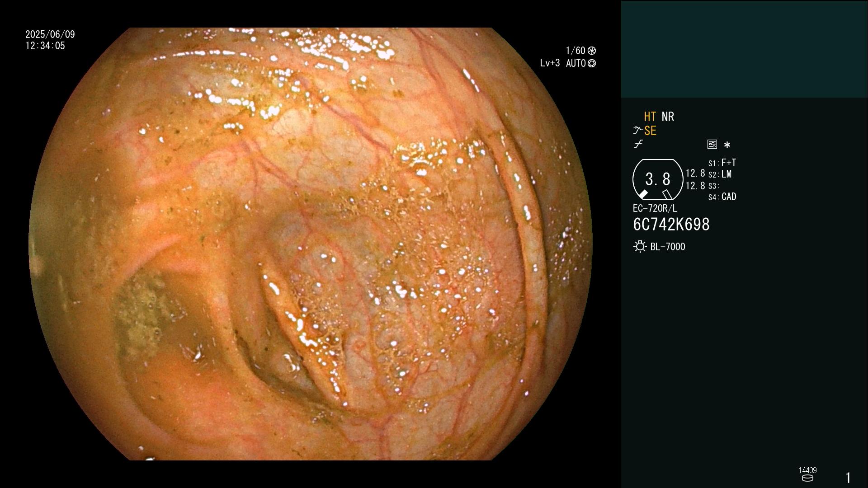Click the structure emphasis curve icon beside SE
The height and width of the screenshot is (488, 868).
638,131
